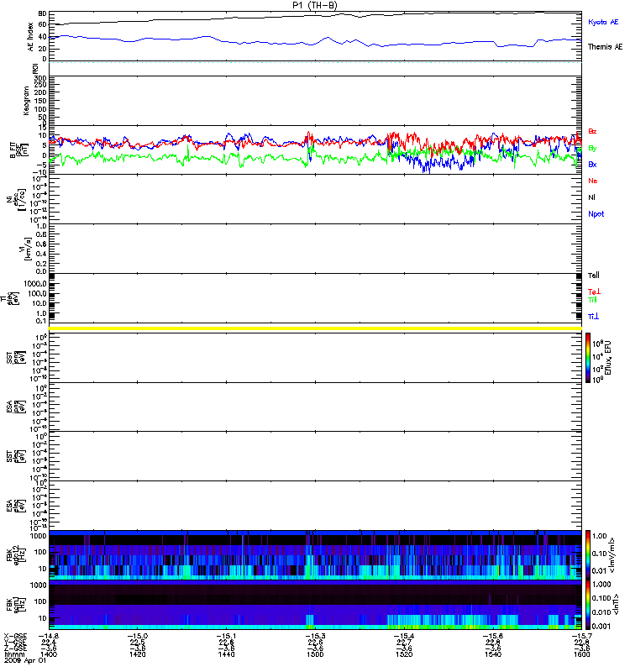Click the "1420" time tick label
This screenshot has height=672, width=630.
point(138,654)
